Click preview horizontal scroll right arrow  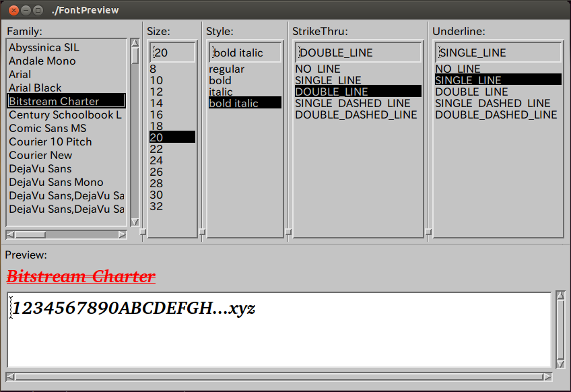coord(547,377)
